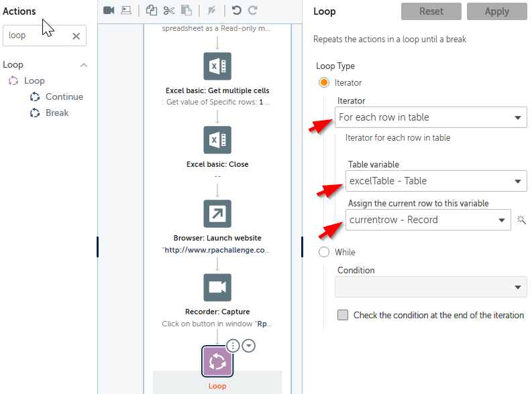532x394 pixels.
Task: Open the three-dot menu above Loop action
Action: pos(233,346)
